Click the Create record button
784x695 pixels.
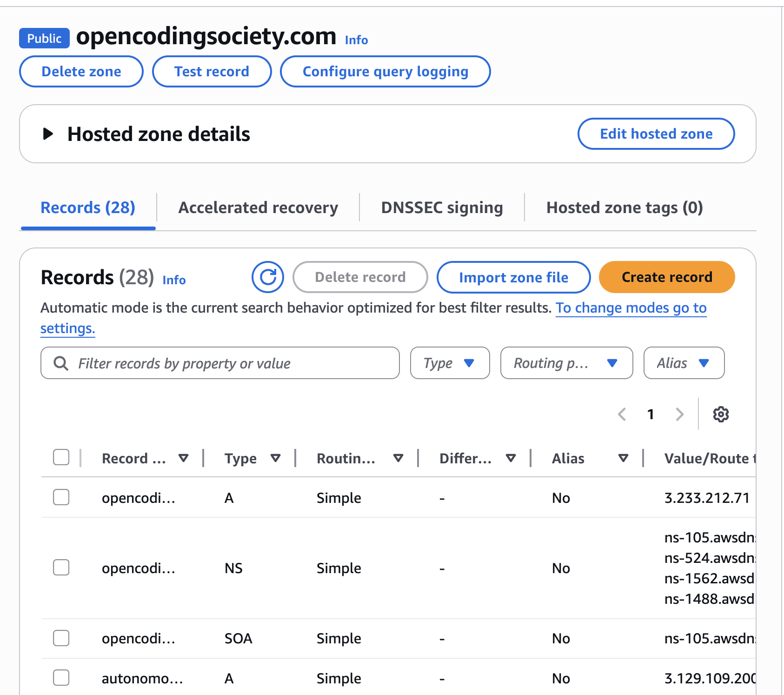[667, 277]
